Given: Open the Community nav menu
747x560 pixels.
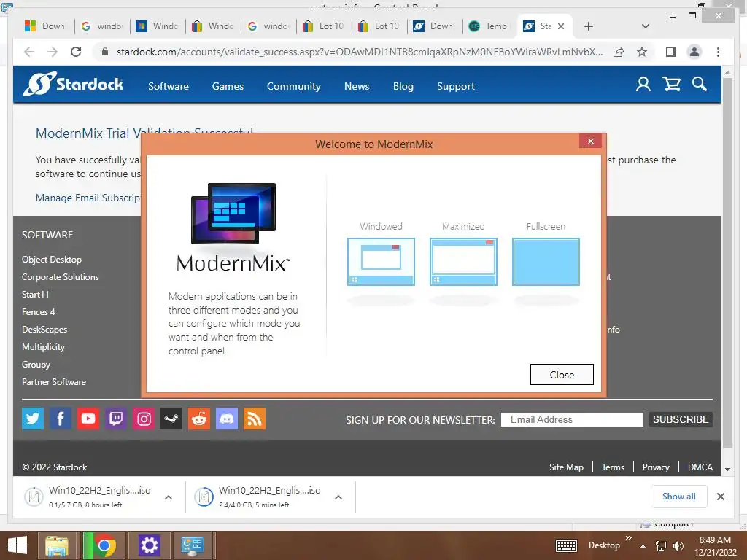Looking at the screenshot, I should coord(293,86).
